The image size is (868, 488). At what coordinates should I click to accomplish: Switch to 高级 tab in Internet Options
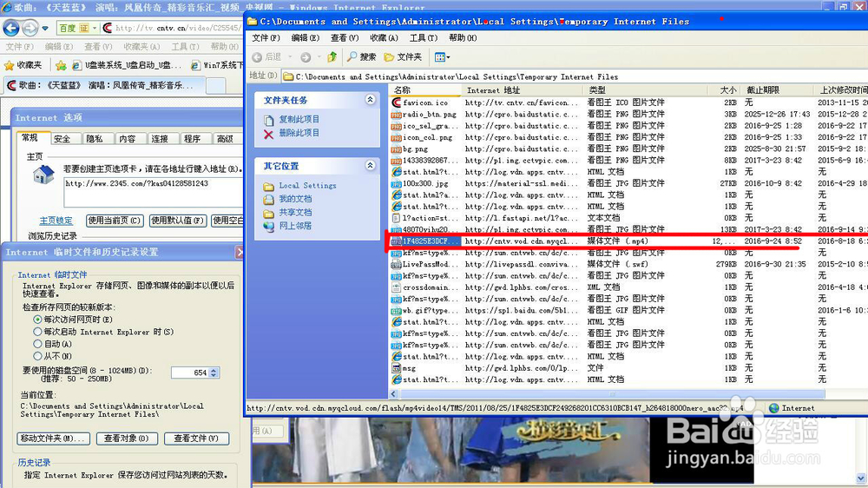[x=226, y=139]
